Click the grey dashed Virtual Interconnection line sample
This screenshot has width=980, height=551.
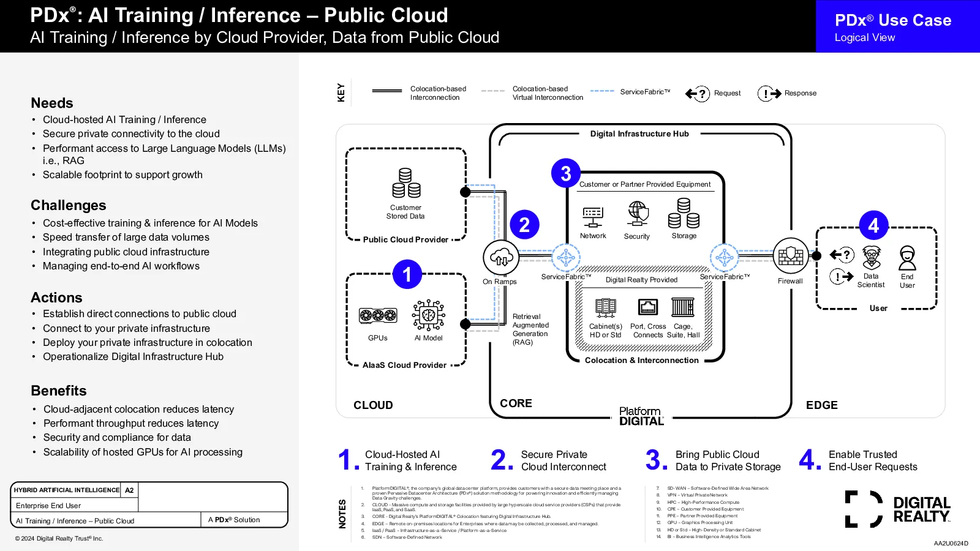tap(493, 91)
